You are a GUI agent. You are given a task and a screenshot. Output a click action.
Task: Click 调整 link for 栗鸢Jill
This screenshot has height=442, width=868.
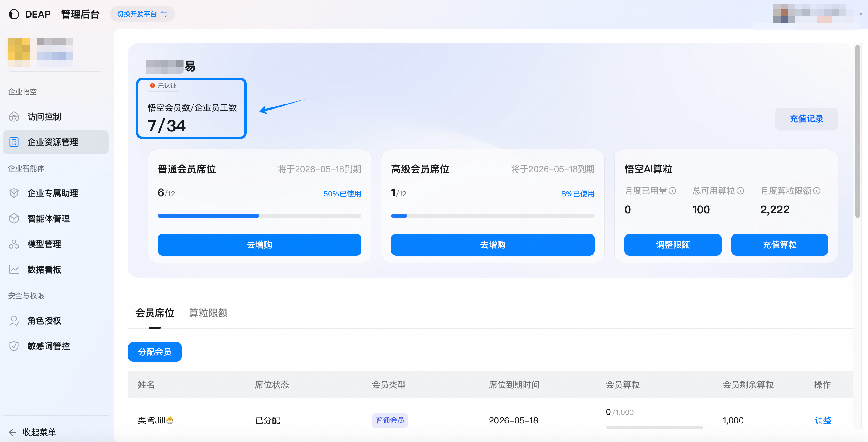point(823,421)
